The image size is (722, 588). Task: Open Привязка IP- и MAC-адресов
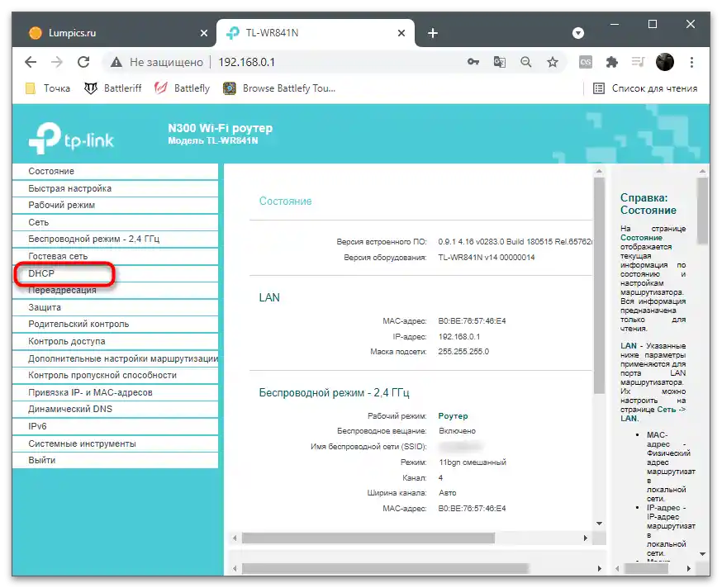[x=115, y=392]
